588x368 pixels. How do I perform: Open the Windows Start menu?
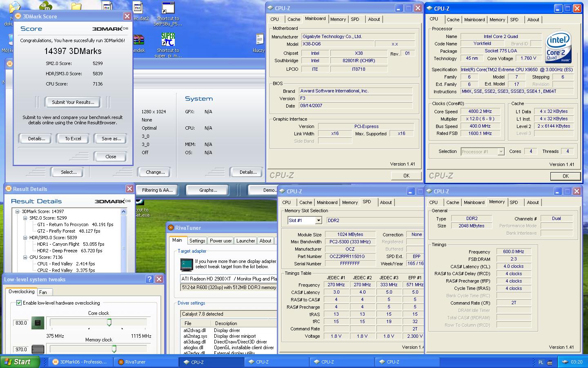[x=20, y=362]
